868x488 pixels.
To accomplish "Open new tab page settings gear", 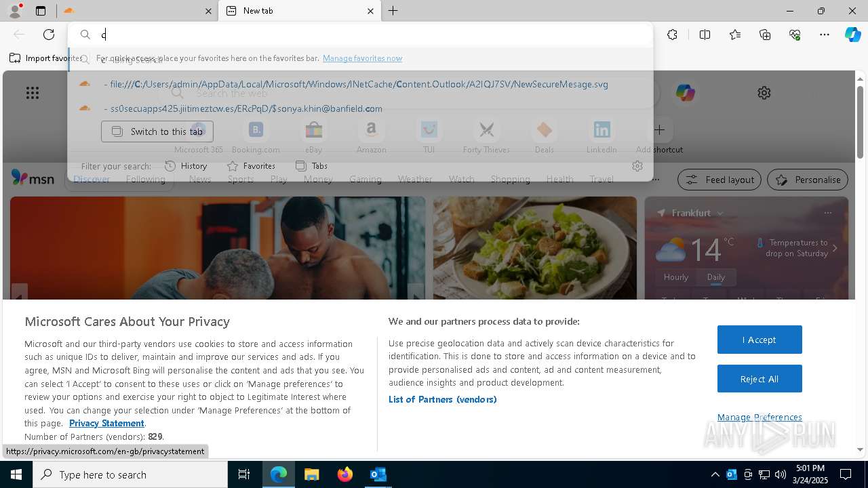I will [764, 93].
